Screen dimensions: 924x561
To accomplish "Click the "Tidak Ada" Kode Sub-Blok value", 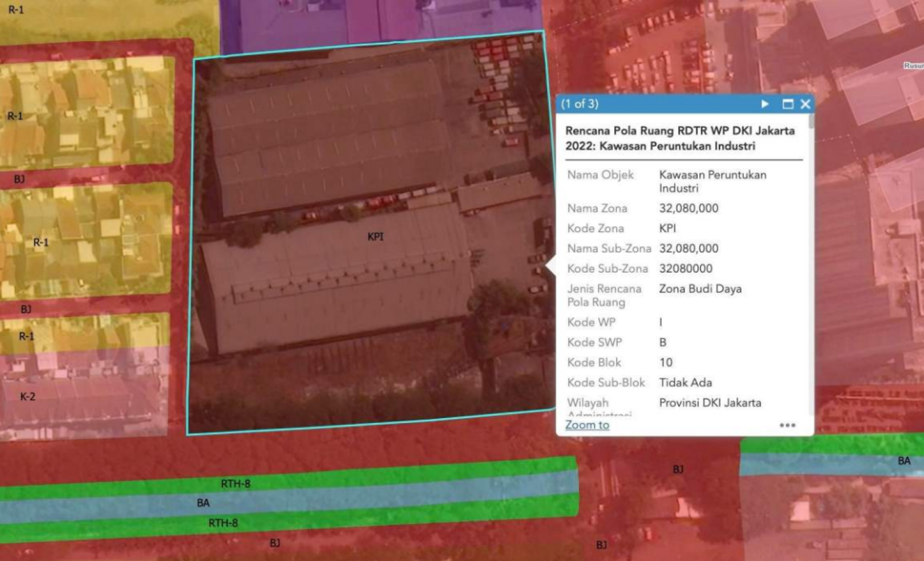I will pos(685,383).
